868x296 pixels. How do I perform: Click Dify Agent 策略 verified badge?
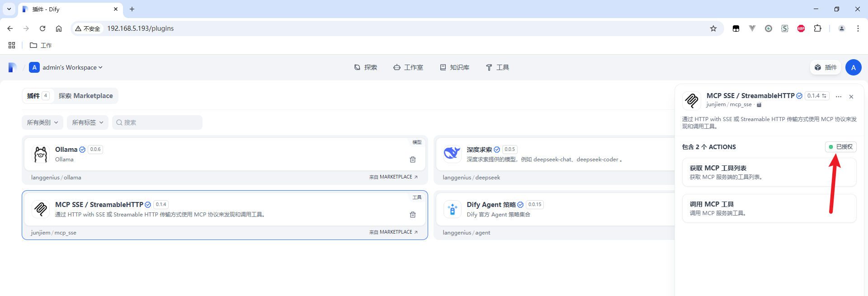(x=520, y=205)
